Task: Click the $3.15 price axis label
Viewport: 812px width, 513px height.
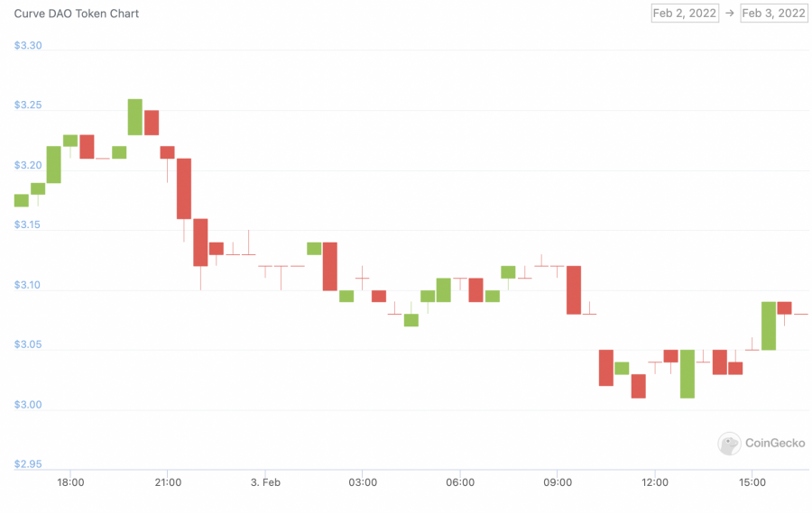Action: (28, 224)
